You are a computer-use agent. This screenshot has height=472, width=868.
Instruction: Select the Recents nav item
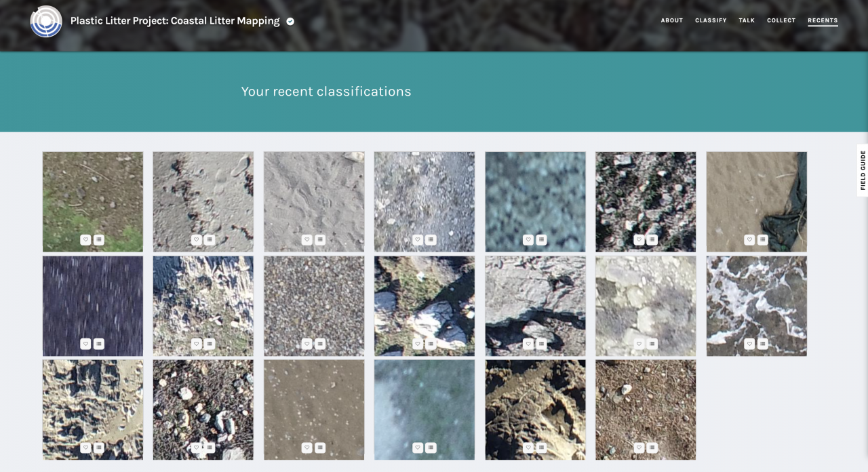[823, 20]
